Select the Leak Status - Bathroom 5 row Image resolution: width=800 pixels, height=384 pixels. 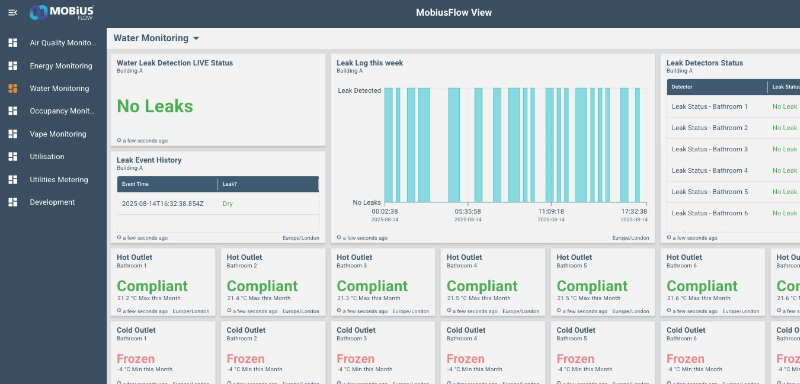tap(733, 192)
